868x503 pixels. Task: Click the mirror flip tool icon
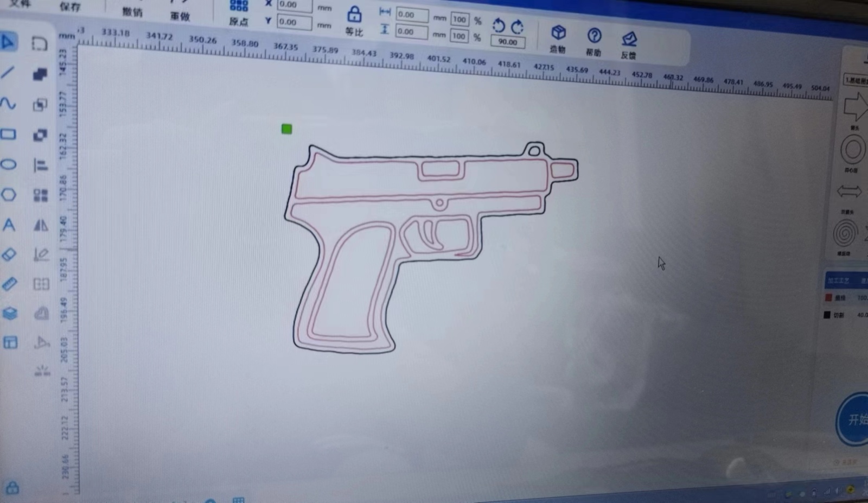41,225
